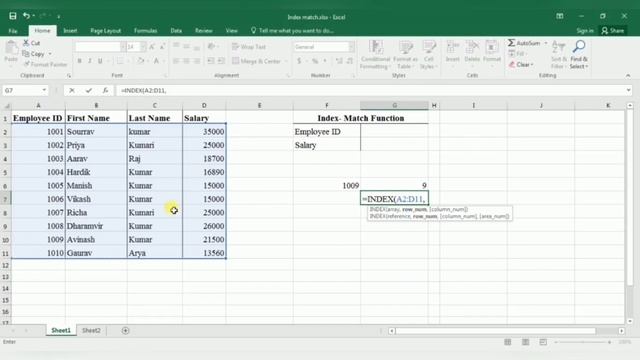Click the vertical scrollbar down arrow
The height and width of the screenshot is (360, 640).
click(629, 321)
